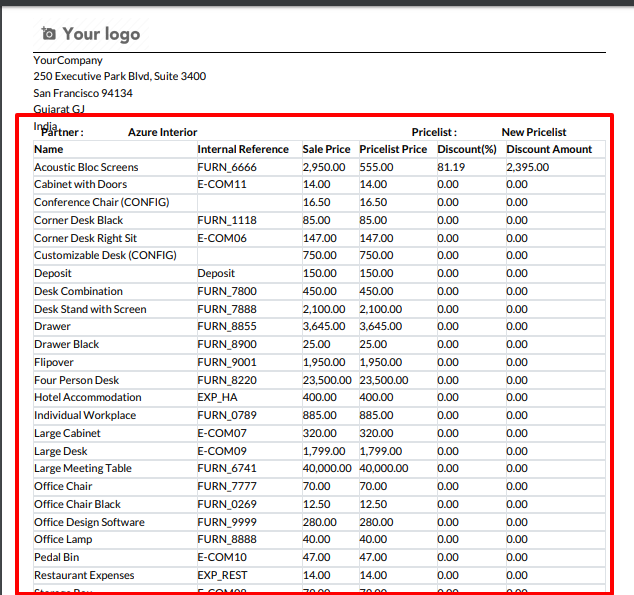Click reference 'FURN_0269'
The image size is (634, 595).
(227, 504)
